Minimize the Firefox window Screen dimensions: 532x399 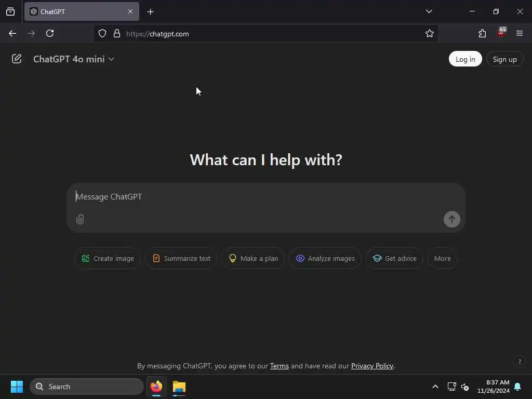pos(472,11)
